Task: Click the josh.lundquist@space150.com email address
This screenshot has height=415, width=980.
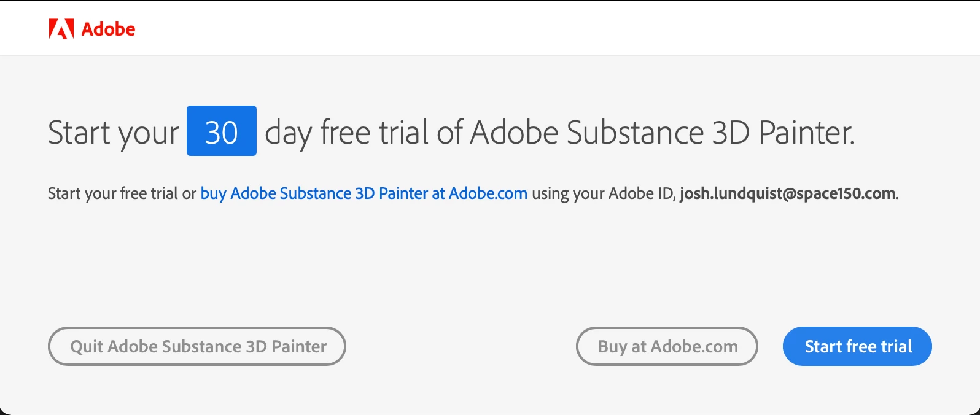Action: 788,193
